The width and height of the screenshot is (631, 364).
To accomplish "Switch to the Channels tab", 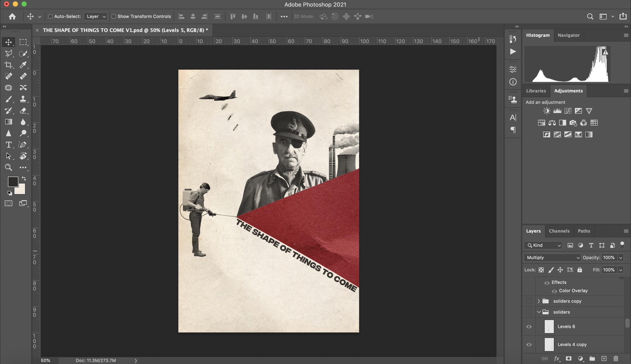I will [559, 231].
